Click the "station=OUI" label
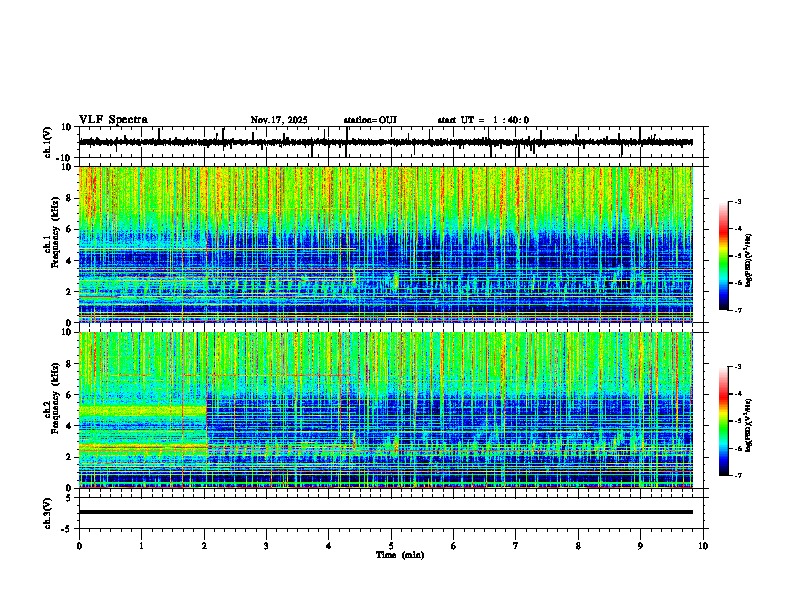Screen dimensions: 792x612 (x=370, y=120)
